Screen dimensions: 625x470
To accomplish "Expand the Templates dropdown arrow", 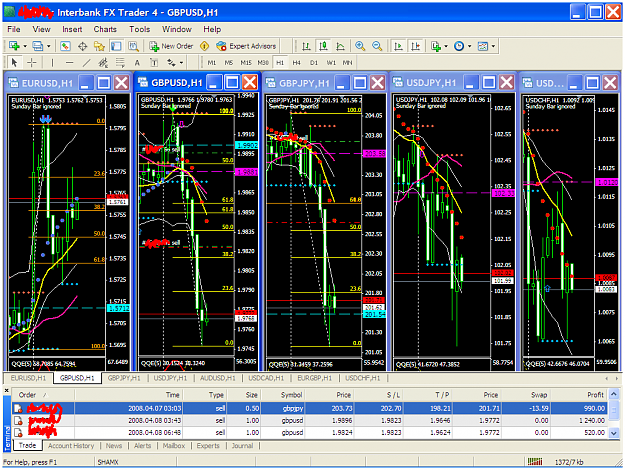I will (493, 46).
